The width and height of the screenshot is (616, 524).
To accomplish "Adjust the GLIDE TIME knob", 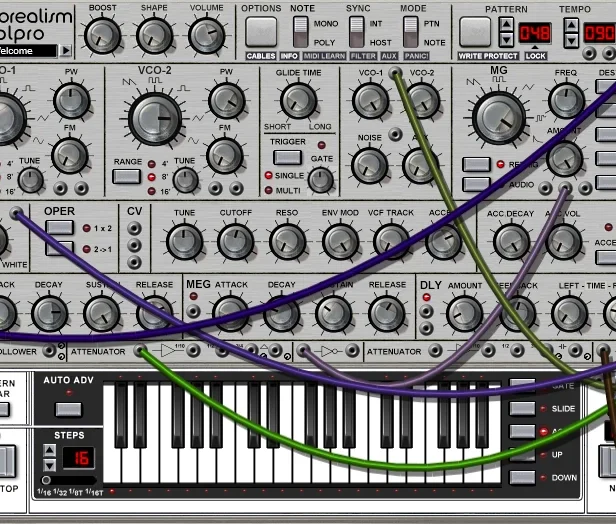I will point(298,100).
